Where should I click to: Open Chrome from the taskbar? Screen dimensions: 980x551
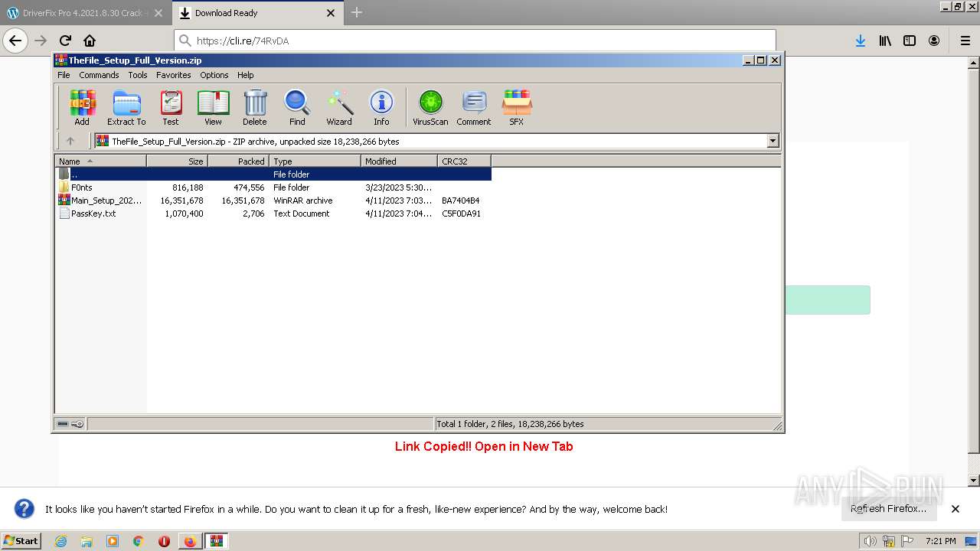coord(139,541)
